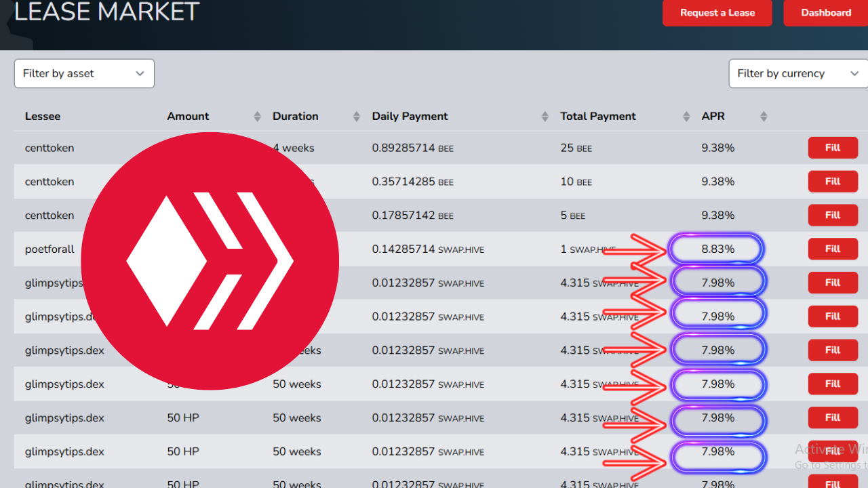Fill the poetforall lease request

point(833,249)
